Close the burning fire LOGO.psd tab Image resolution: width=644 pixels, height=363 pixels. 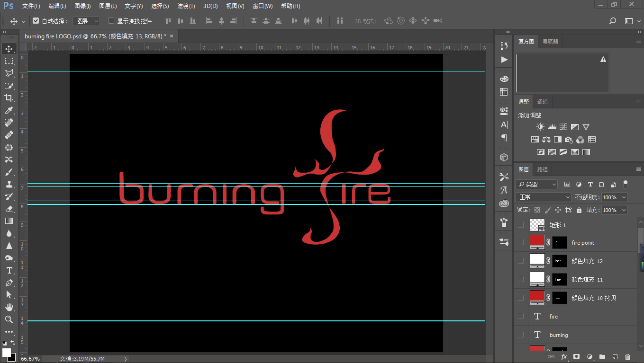point(172,36)
